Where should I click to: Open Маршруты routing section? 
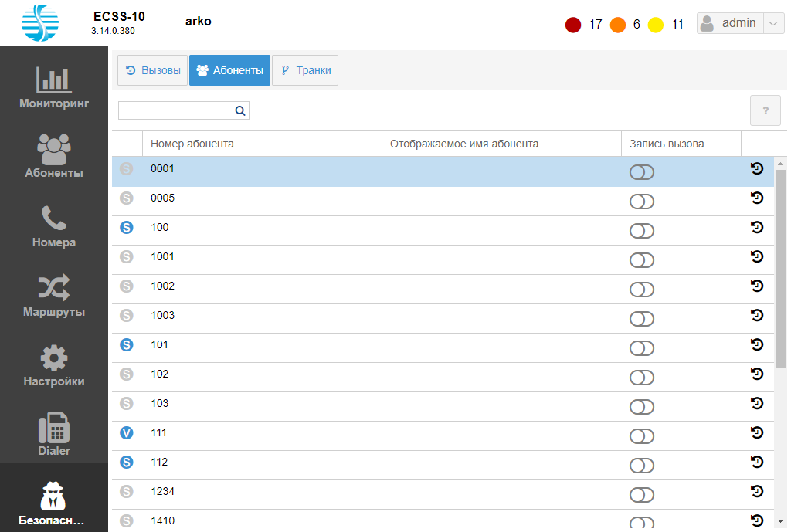pyautogui.click(x=54, y=296)
